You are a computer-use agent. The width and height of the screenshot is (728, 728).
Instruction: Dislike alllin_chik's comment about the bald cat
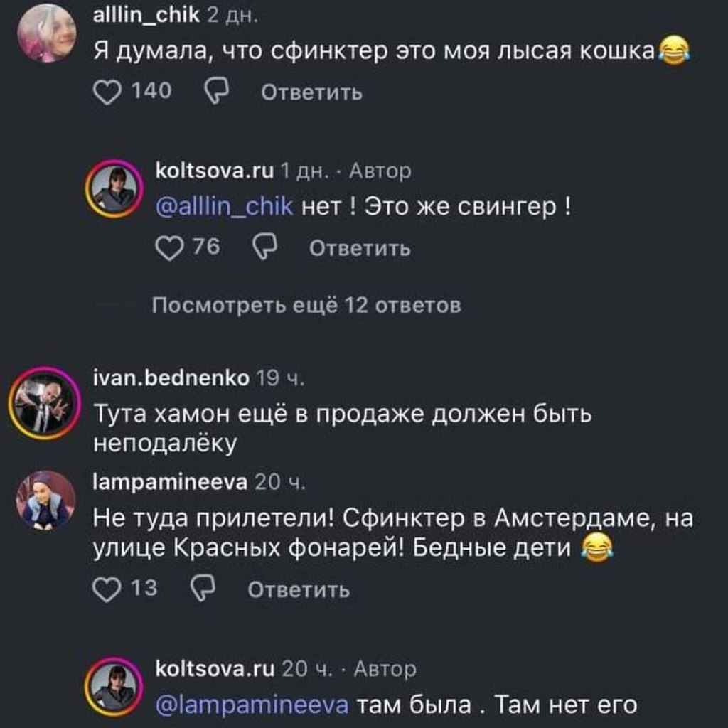(217, 91)
